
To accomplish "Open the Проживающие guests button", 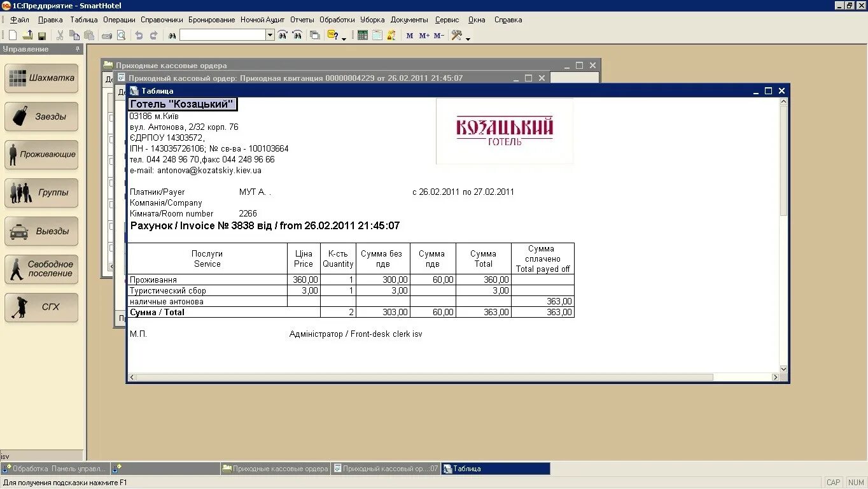I will click(42, 155).
